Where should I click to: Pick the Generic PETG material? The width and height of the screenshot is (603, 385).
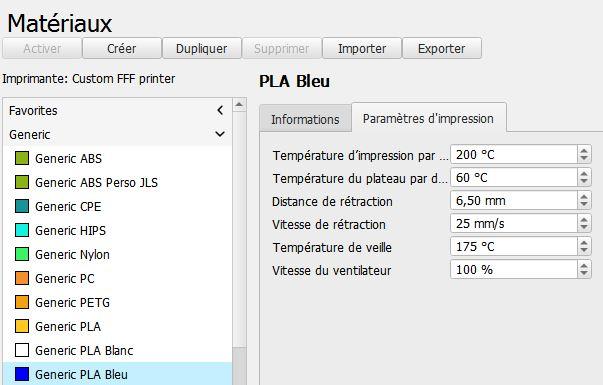[x=117, y=302]
